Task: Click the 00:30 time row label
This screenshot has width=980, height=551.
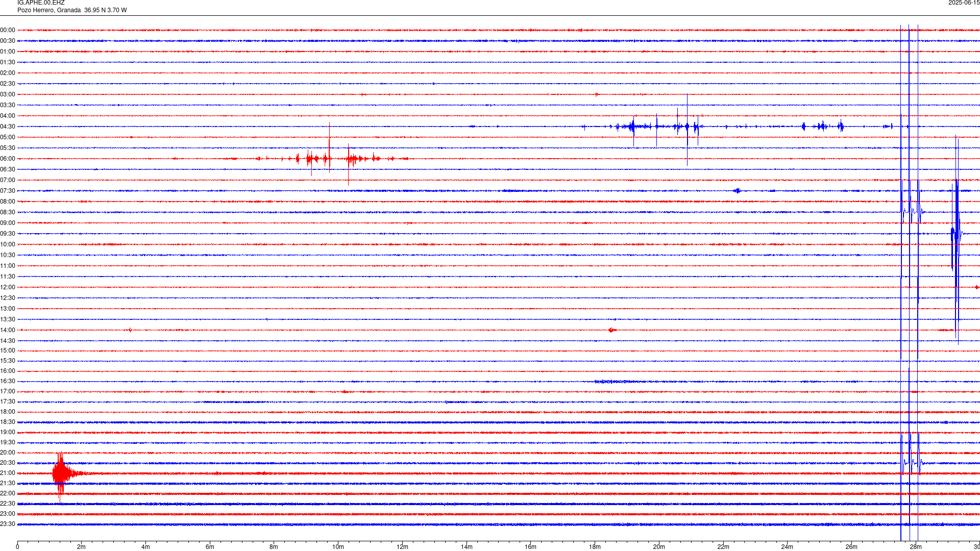Action: click(8, 41)
